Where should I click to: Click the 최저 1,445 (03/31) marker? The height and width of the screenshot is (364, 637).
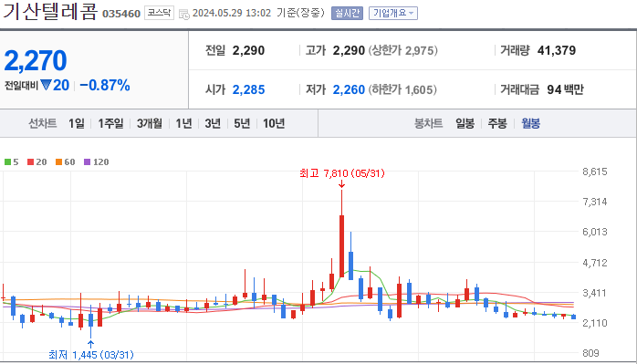pyautogui.click(x=90, y=355)
